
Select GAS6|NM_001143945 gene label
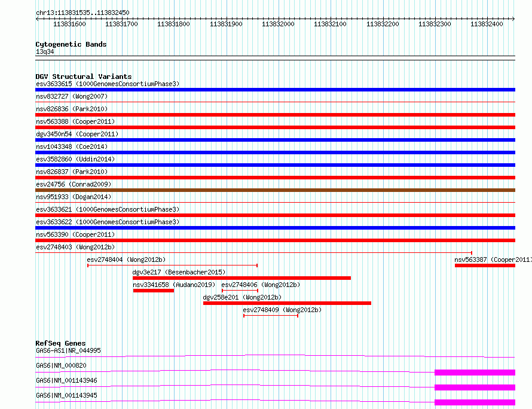66,395
